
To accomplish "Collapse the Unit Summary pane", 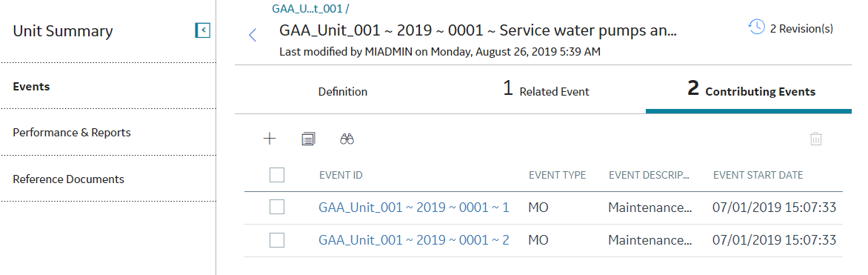I will [x=203, y=30].
